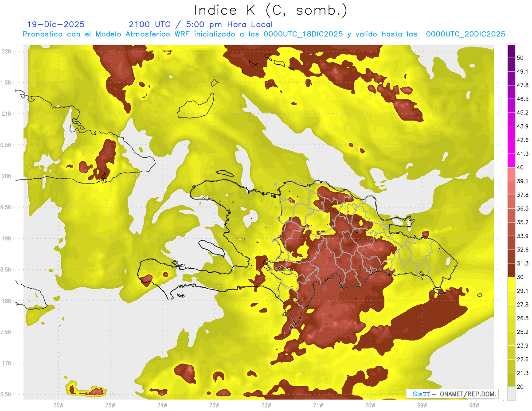Click the "75W" longitude label
This screenshot has width=532, height=411.
click(110, 405)
